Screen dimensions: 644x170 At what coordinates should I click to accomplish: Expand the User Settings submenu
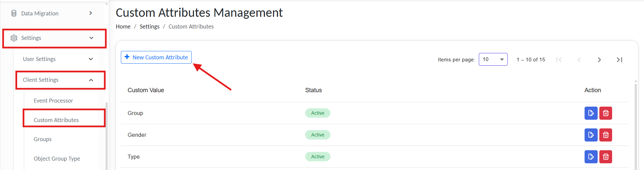(91, 59)
